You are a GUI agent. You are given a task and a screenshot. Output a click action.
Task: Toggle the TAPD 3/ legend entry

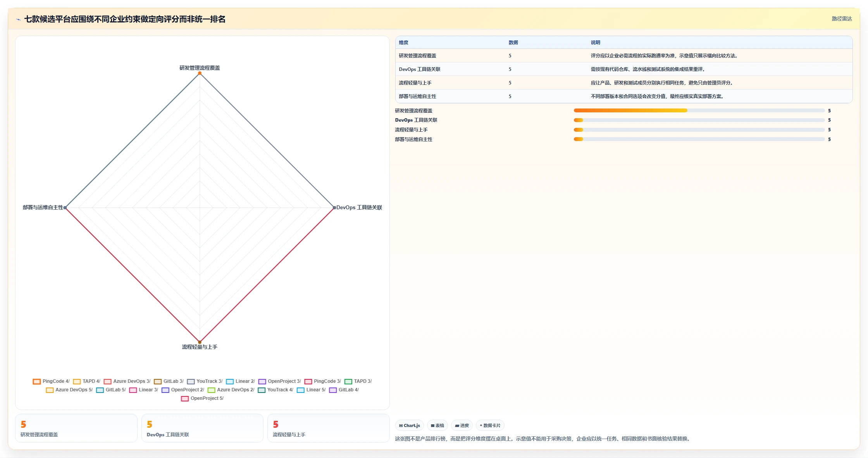[x=358, y=381]
